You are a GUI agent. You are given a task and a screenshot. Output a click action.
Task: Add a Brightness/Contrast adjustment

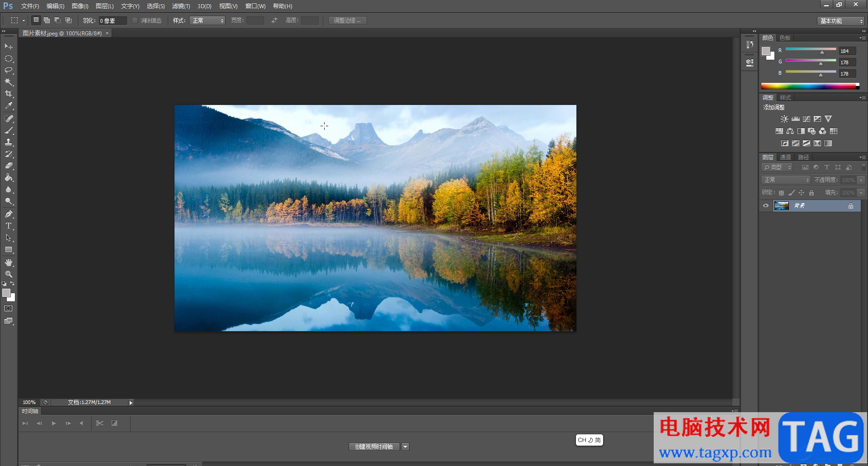[x=784, y=119]
